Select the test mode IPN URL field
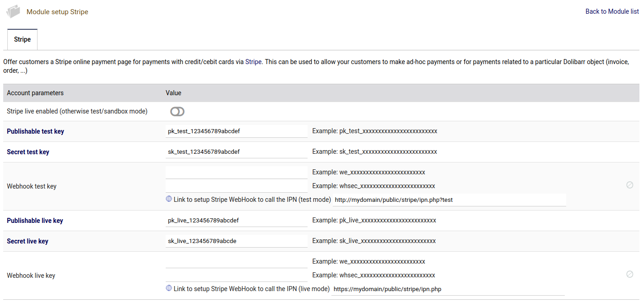The image size is (644, 303). (449, 200)
